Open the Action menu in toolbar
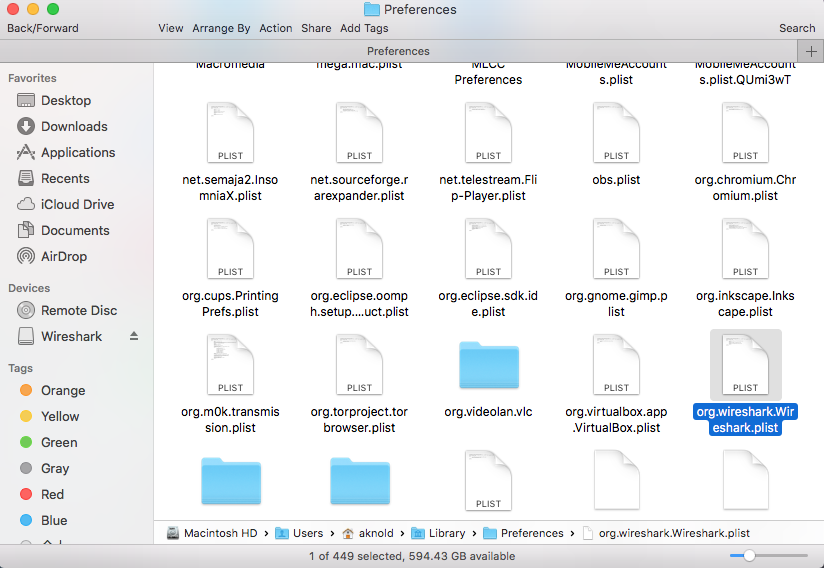824x568 pixels. tap(276, 29)
